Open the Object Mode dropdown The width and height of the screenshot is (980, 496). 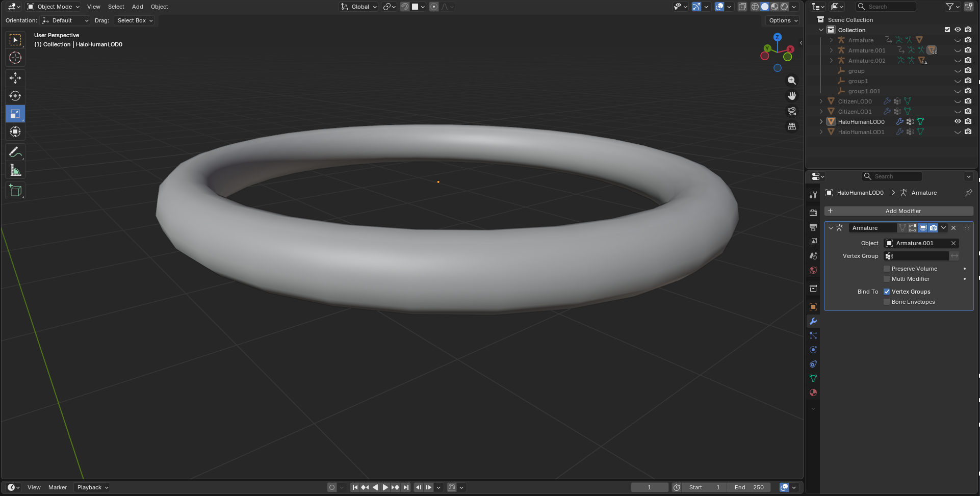pyautogui.click(x=54, y=7)
